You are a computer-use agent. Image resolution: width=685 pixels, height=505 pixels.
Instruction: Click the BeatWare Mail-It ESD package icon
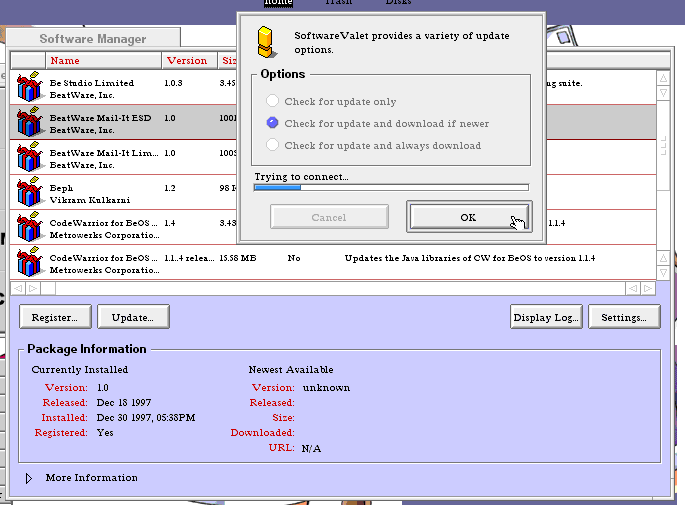click(28, 123)
